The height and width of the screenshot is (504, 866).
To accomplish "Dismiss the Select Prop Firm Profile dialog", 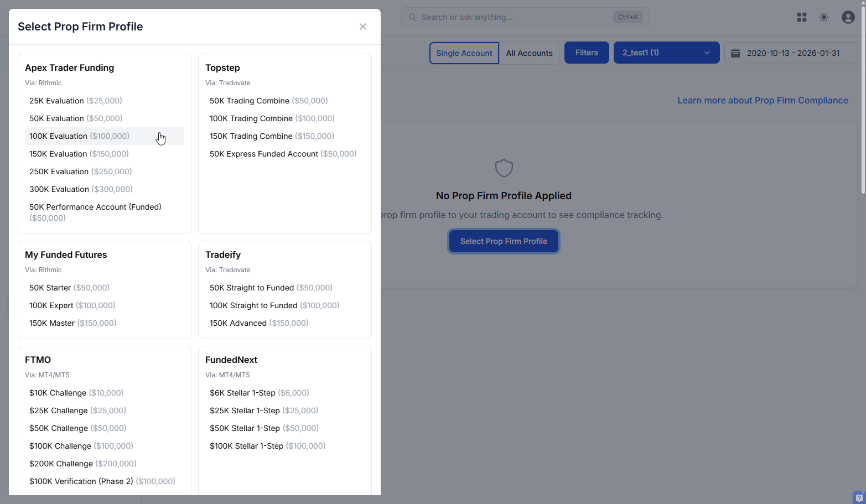I will click(x=362, y=26).
